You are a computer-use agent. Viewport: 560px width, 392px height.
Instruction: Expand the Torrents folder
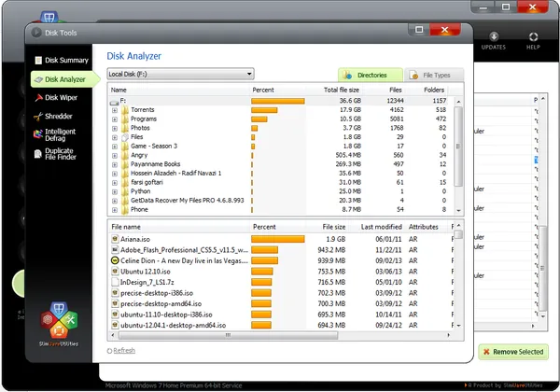pos(115,110)
